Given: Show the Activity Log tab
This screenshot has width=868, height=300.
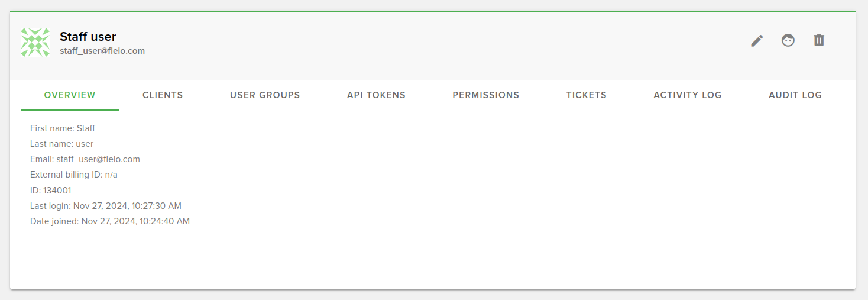Looking at the screenshot, I should tap(687, 95).
